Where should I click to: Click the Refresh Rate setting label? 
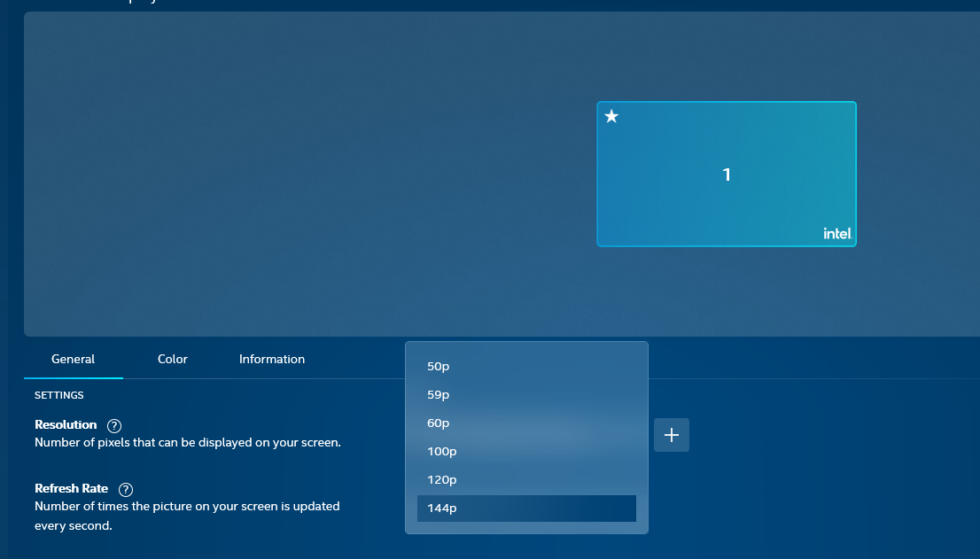point(71,489)
